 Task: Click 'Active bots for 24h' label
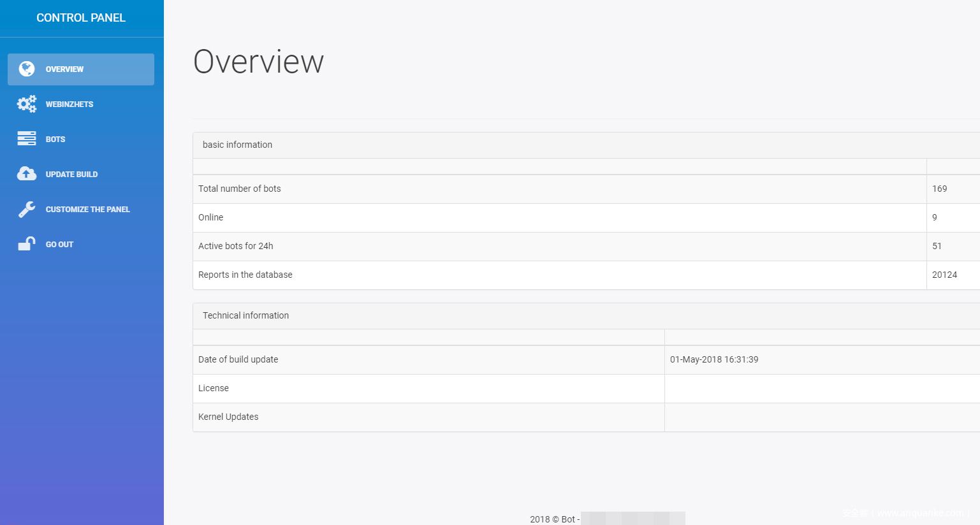pos(236,246)
